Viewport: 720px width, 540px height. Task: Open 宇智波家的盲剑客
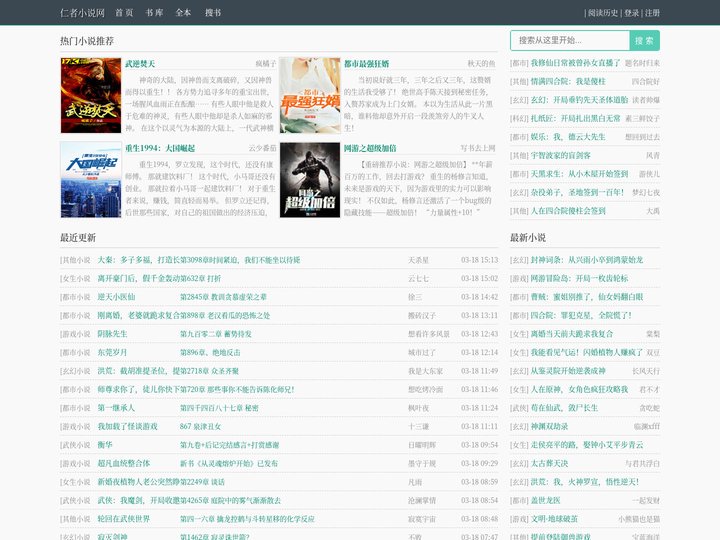[x=561, y=155]
